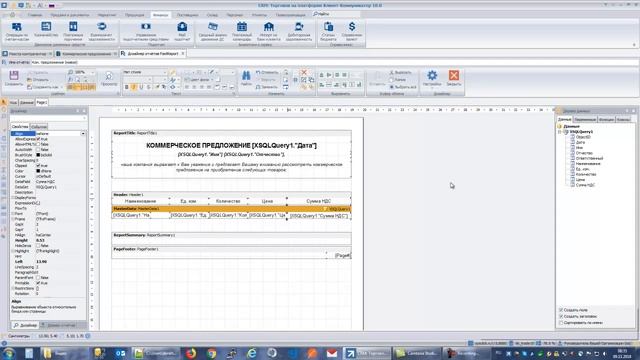Select the arrow pointer tool in left toolbar

(4, 102)
